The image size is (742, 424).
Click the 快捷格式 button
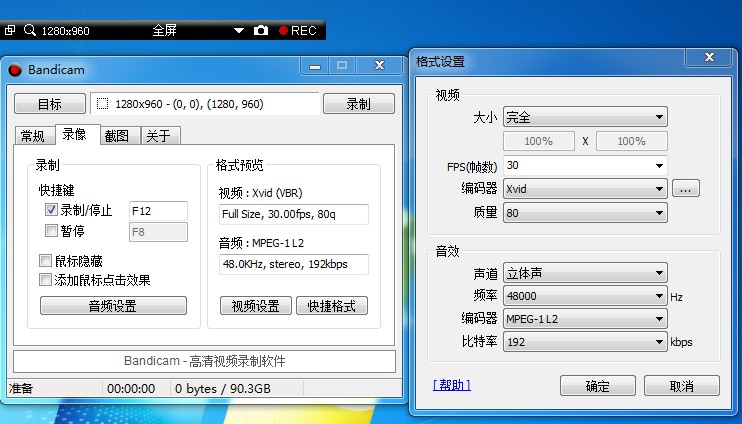pos(332,306)
